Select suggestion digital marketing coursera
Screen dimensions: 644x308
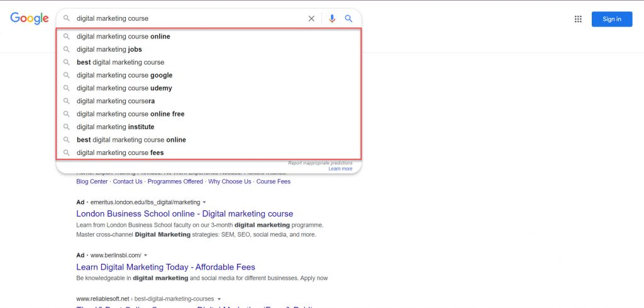coord(209,101)
